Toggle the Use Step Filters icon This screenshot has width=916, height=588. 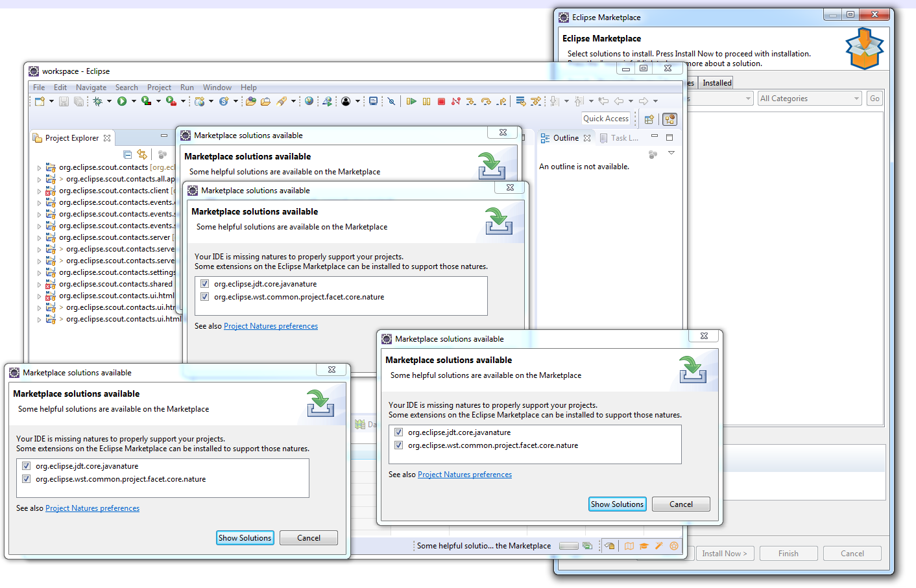click(x=536, y=101)
